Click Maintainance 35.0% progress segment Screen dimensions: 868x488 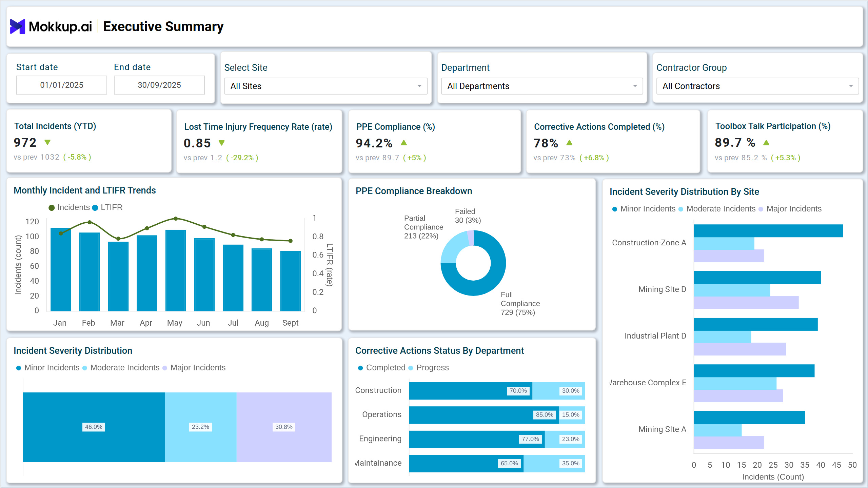click(554, 463)
